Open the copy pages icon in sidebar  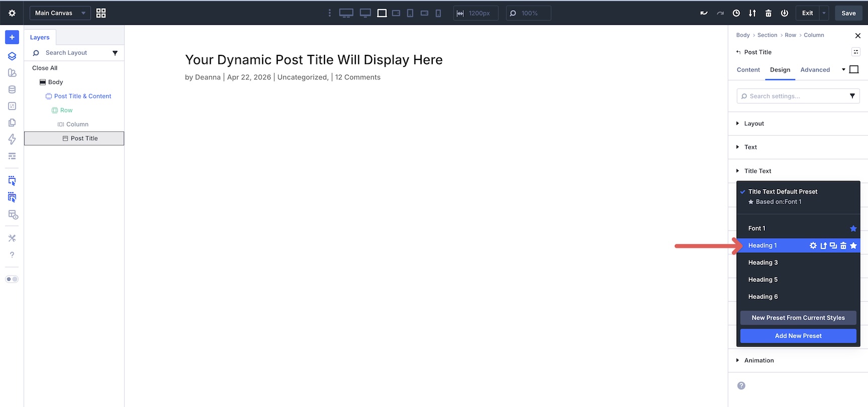(12, 122)
